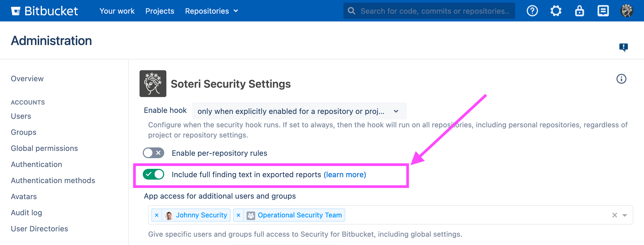Open the user profile avatar menu
This screenshot has height=245, width=644.
627,11
